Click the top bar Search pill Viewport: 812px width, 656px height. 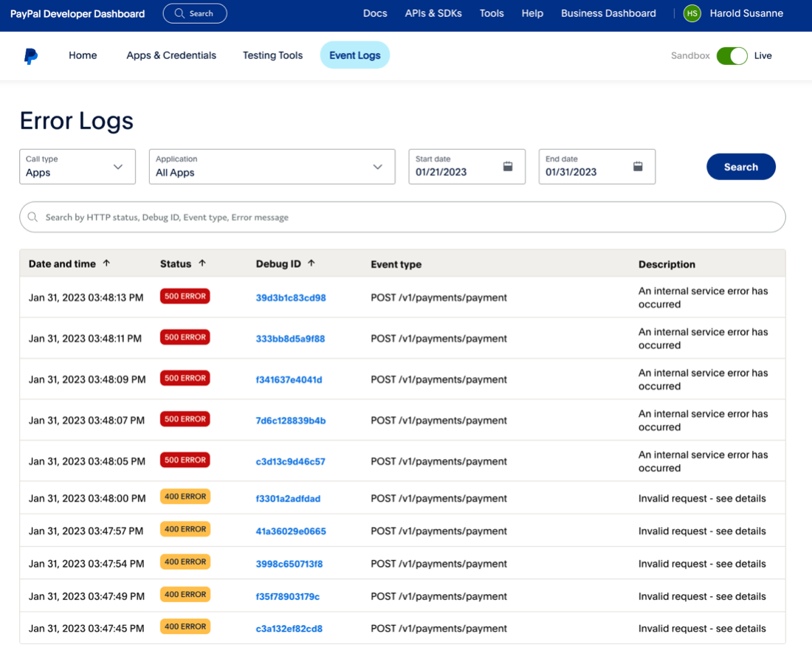coord(195,13)
